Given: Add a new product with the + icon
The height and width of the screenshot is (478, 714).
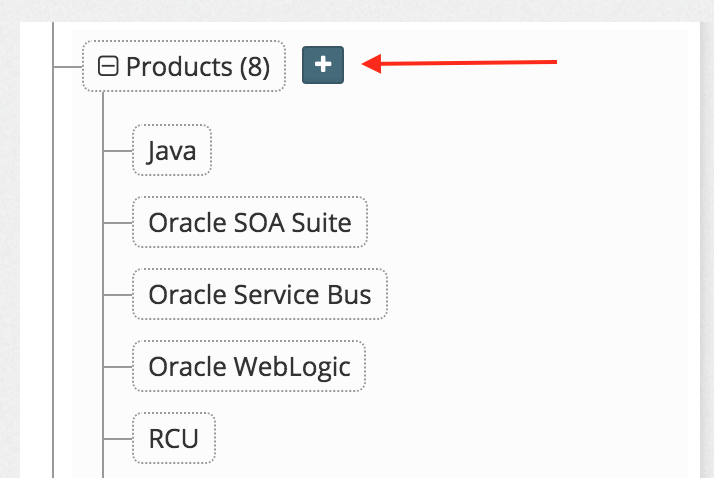Looking at the screenshot, I should 322,65.
